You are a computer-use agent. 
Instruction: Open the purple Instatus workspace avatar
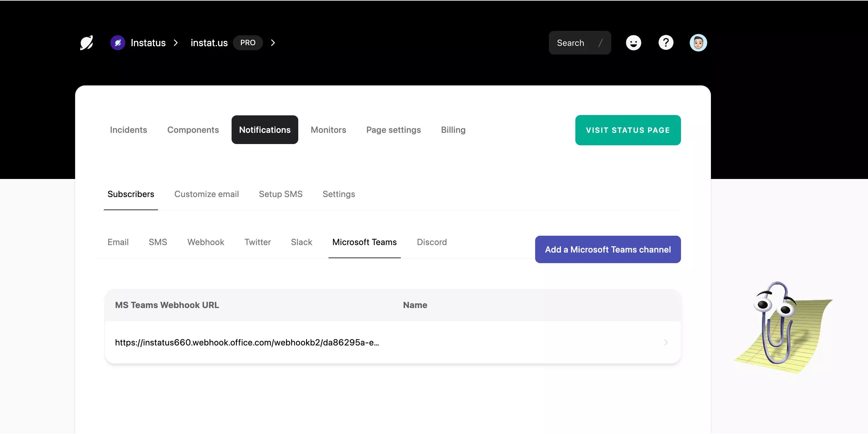pyautogui.click(x=117, y=43)
